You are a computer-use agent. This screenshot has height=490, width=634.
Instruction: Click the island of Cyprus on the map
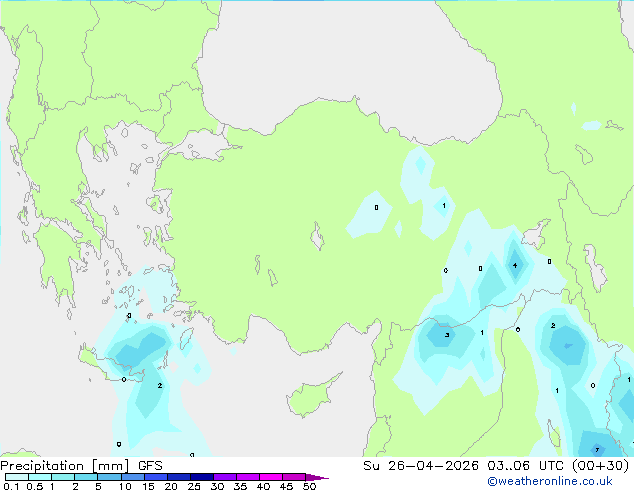311,396
